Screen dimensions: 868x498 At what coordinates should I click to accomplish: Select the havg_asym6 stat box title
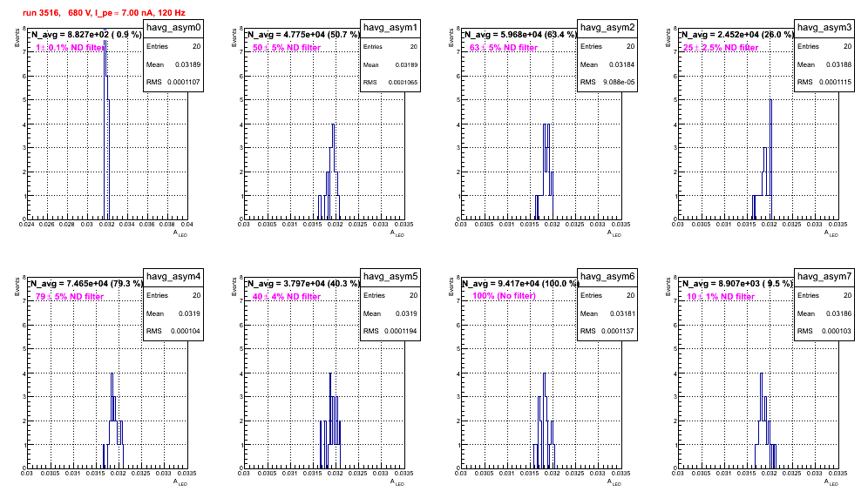click(x=607, y=276)
